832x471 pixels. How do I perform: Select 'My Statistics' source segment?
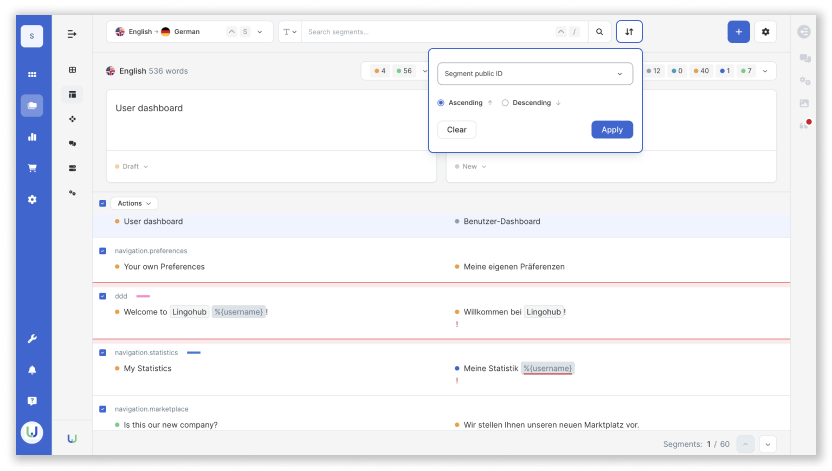click(x=148, y=368)
